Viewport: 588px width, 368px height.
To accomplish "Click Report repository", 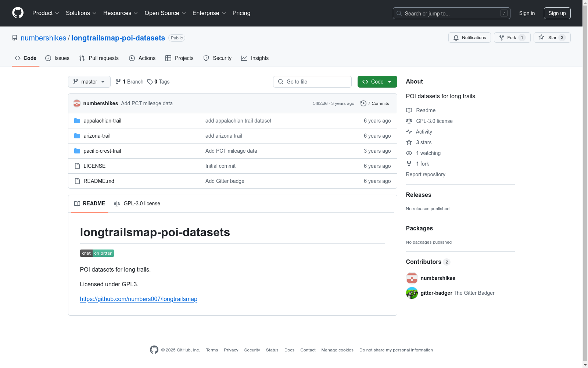I will pyautogui.click(x=425, y=174).
